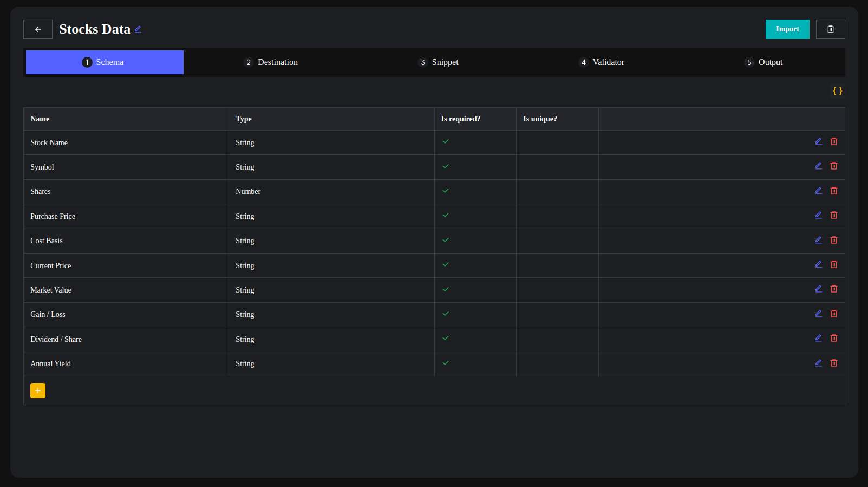Click the String type of Symbol
The width and height of the screenshot is (868, 487).
pos(245,167)
